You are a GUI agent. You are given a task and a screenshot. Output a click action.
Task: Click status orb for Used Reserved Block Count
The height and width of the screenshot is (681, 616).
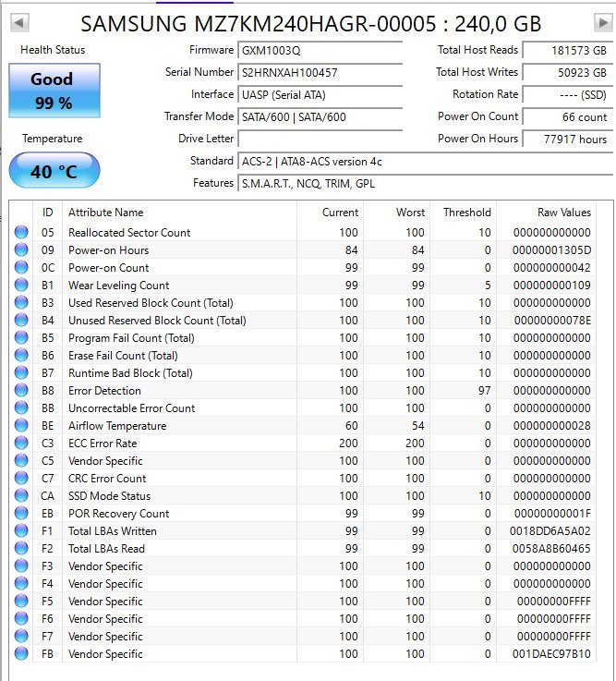pyautogui.click(x=21, y=302)
